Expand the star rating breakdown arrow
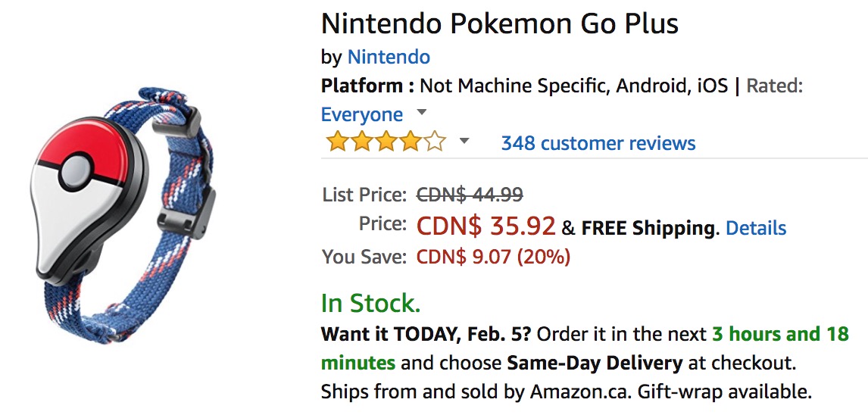This screenshot has height=415, width=868. 465,142
